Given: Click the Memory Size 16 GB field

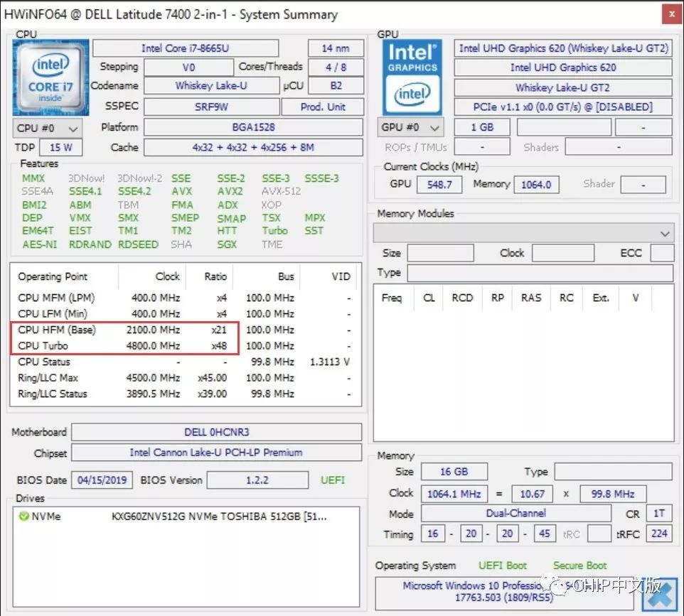Looking at the screenshot, I should point(454,472).
